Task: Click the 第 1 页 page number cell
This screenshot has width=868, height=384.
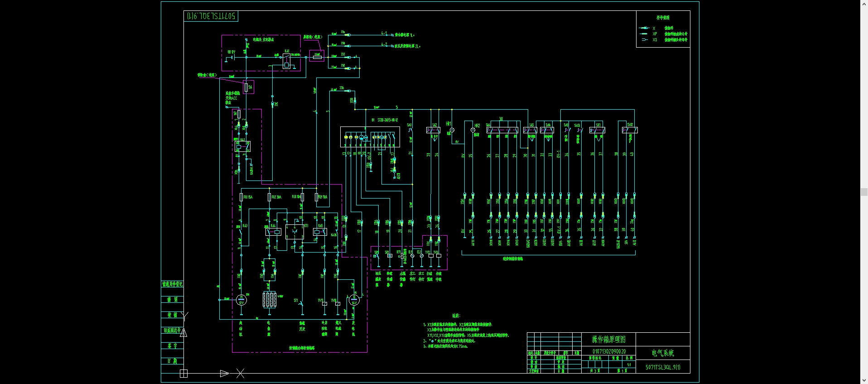Action: tap(622, 370)
